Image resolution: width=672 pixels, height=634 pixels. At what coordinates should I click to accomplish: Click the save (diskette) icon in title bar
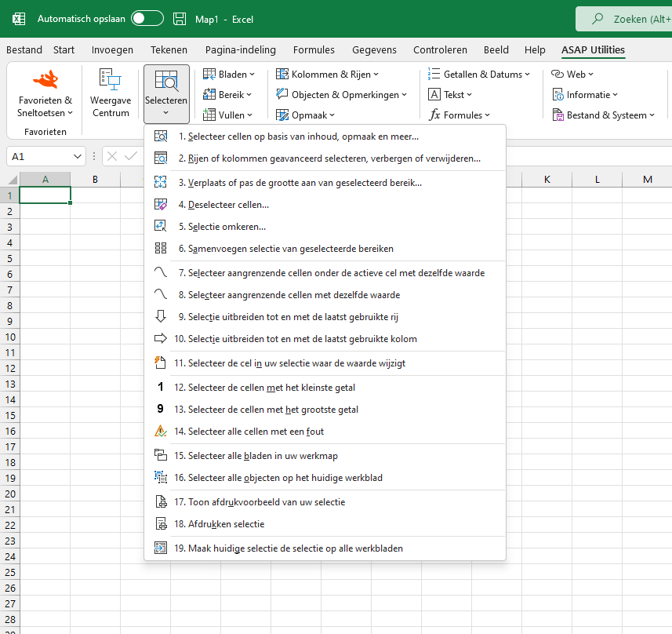coord(180,19)
